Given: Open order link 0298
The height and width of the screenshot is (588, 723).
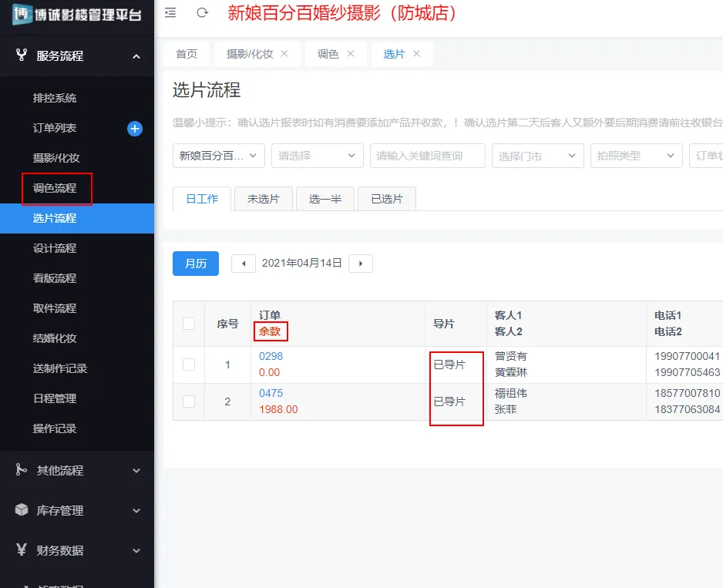Looking at the screenshot, I should coord(271,357).
